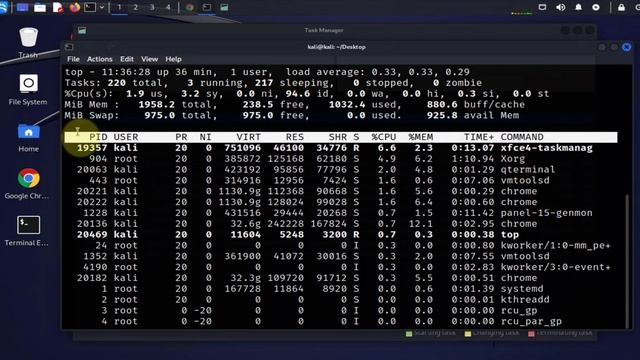Open the View menu in terminal
The image size is (640, 360).
[x=149, y=59]
